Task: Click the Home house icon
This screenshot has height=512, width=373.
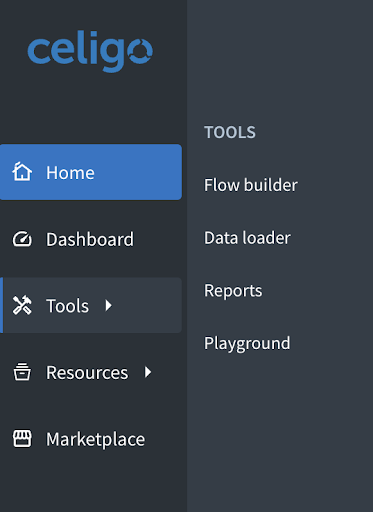Action: click(x=22, y=172)
